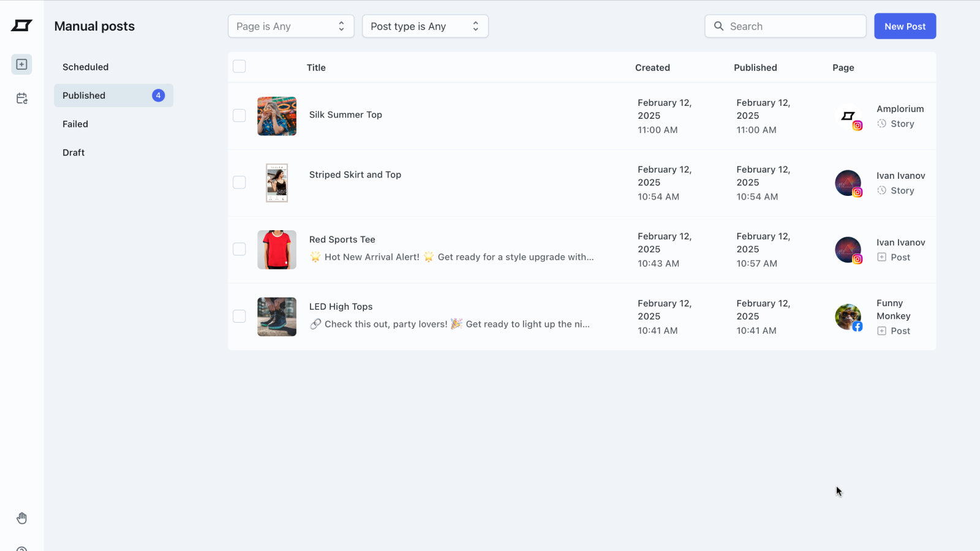The height and width of the screenshot is (551, 980).
Task: Open manual posts via the plus sidebar icon
Action: [21, 64]
